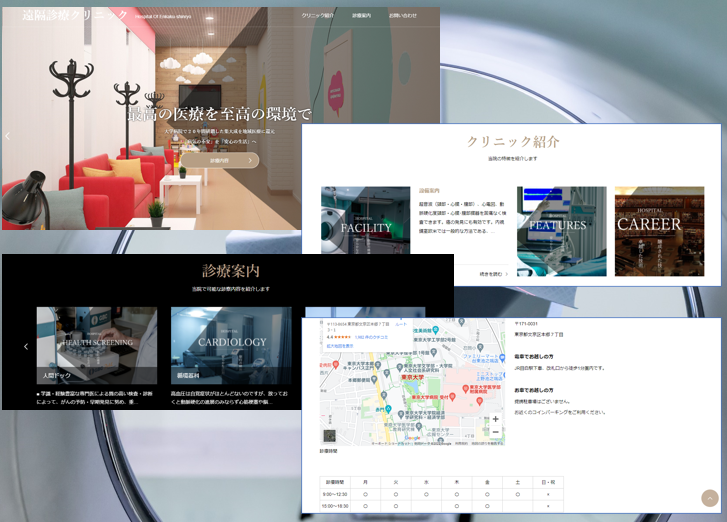Click the ファミリーマート map marker
The width and height of the screenshot is (727, 522).
point(502,358)
